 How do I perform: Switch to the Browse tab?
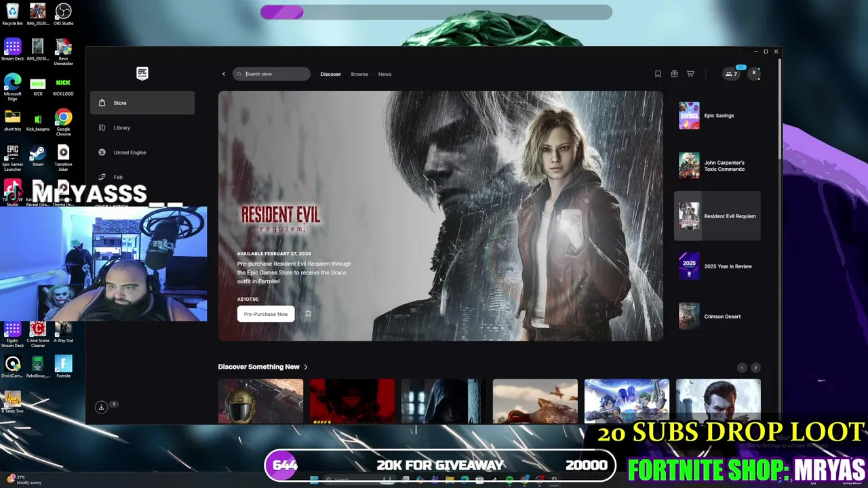[x=359, y=74]
